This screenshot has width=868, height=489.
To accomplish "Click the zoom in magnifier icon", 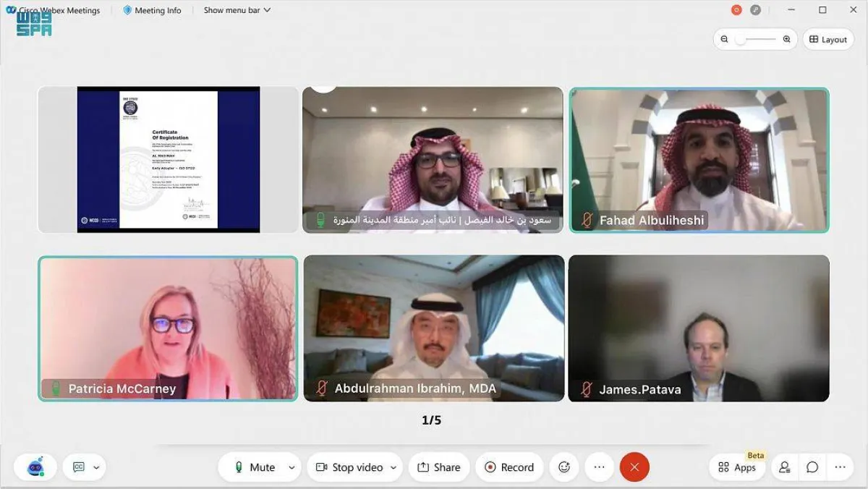I will [x=786, y=39].
